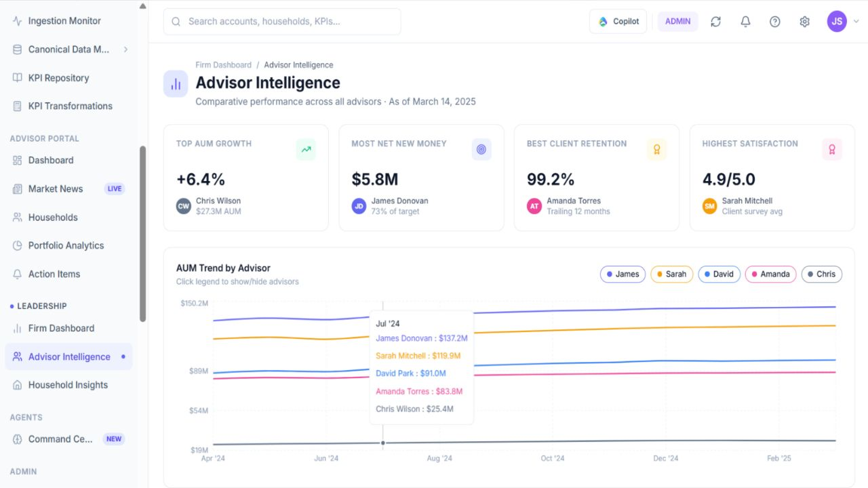Click the sidebar vertical scrollbar
The image size is (868, 488).
pos(142,234)
